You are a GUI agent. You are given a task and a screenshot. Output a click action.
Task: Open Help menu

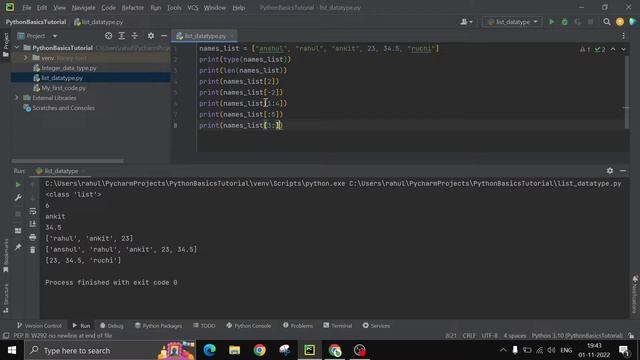tap(238, 8)
